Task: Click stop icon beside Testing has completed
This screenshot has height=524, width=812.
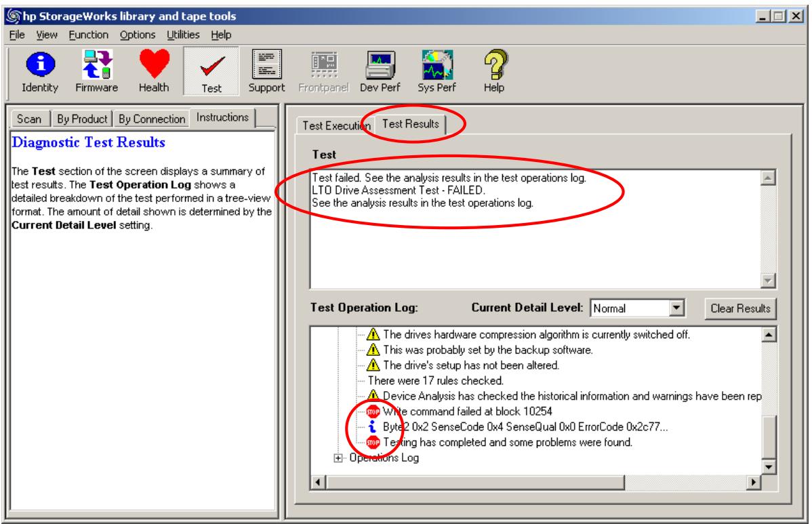Action: 373,442
